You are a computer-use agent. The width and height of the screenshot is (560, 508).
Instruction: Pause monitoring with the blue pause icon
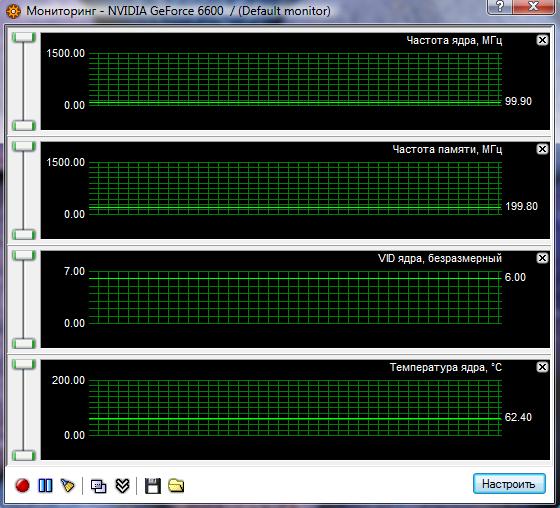point(45,485)
